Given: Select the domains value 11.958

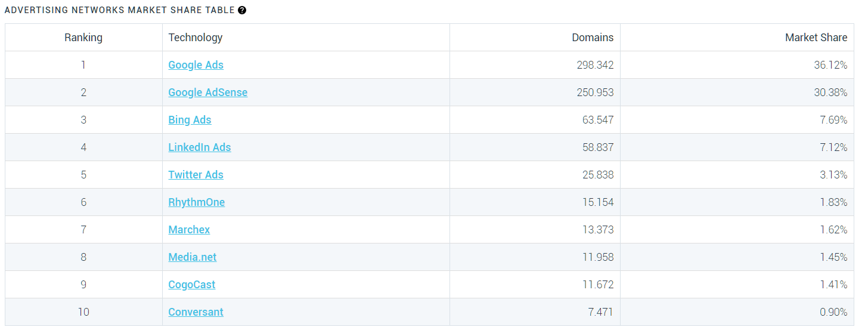Looking at the screenshot, I should (x=598, y=257).
